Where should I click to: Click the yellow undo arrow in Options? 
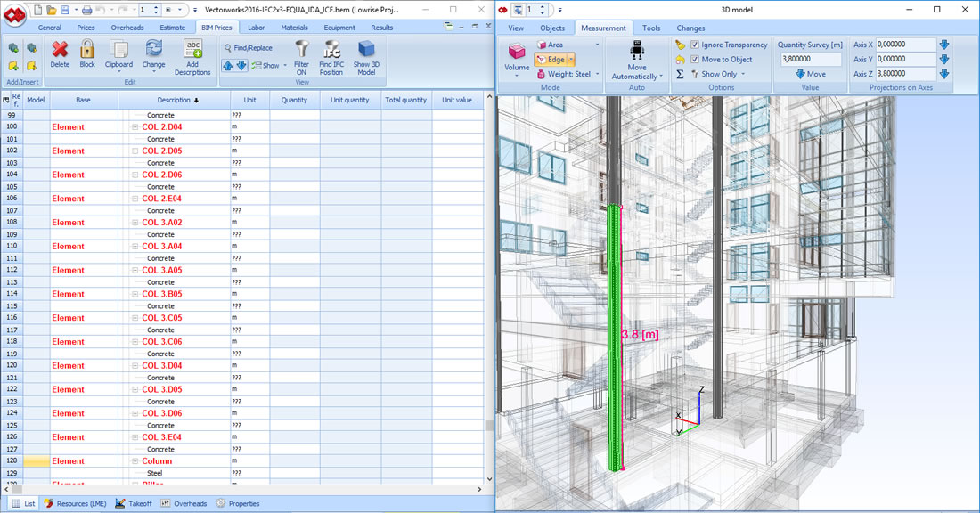tap(680, 60)
